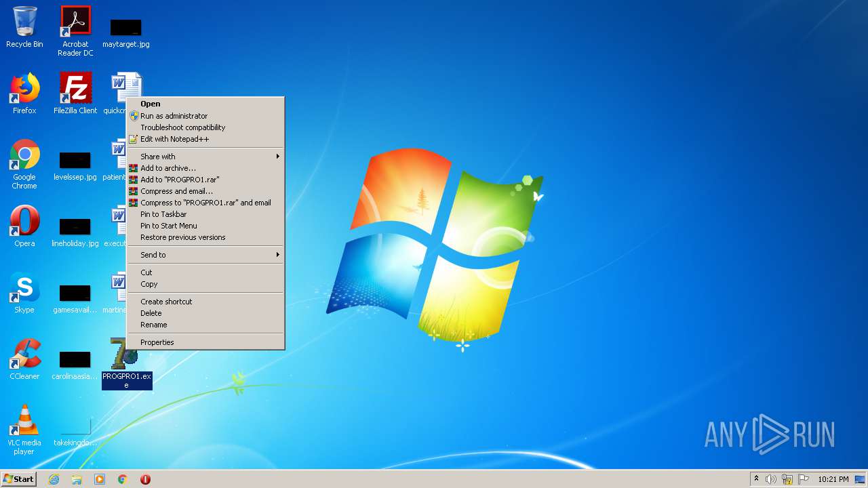Choose Add to "PROGPRO1.rar"
The width and height of the screenshot is (868, 488).
click(x=205, y=180)
